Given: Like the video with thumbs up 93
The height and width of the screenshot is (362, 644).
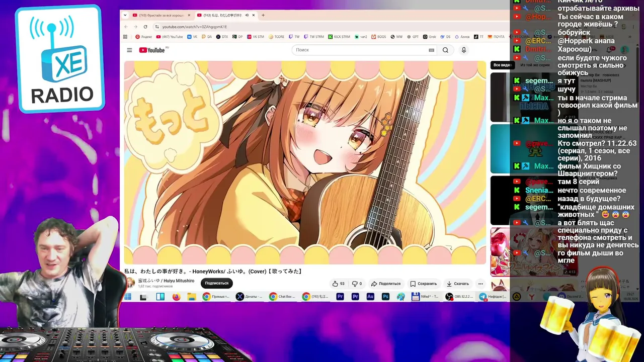Looking at the screenshot, I should click(339, 284).
